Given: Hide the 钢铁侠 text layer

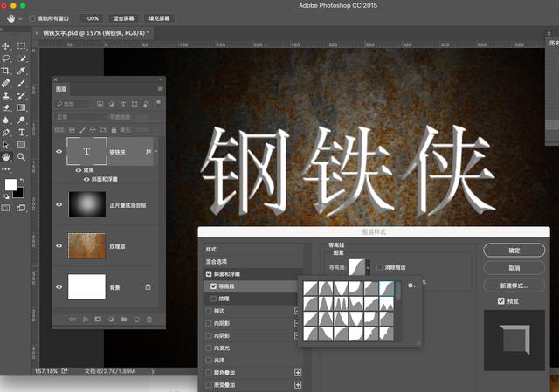Looking at the screenshot, I should click(59, 151).
